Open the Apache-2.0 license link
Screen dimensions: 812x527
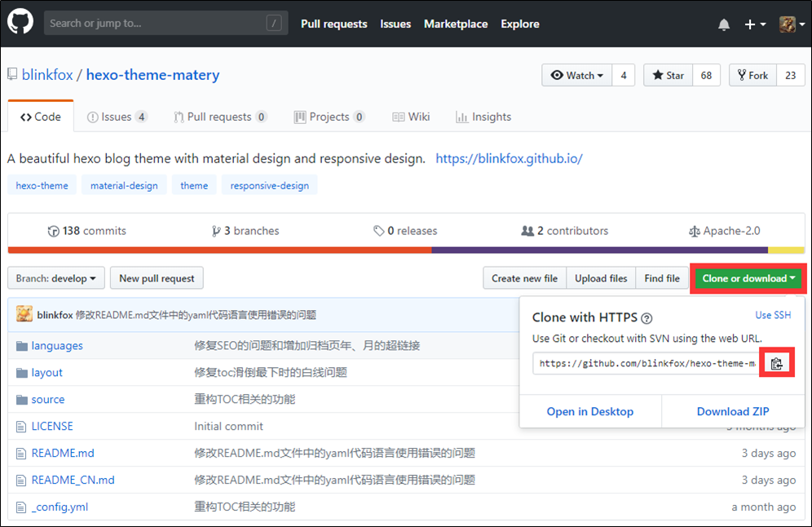click(724, 231)
